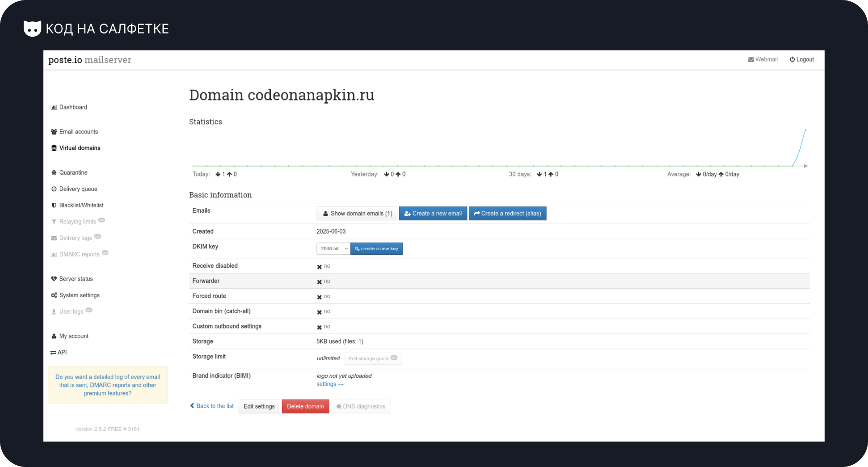The height and width of the screenshot is (467, 868).
Task: Open DNS diagnostics
Action: (361, 406)
